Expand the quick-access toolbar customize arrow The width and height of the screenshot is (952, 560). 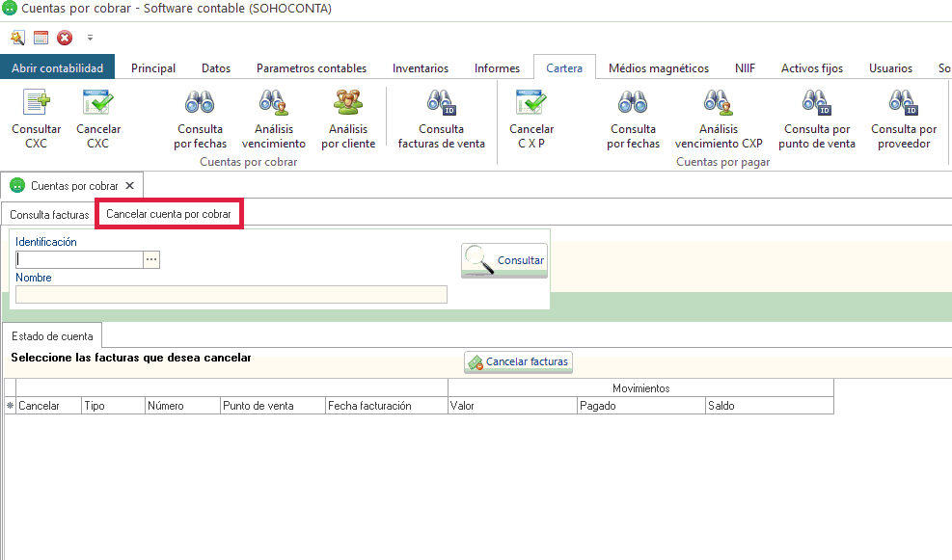pos(90,39)
